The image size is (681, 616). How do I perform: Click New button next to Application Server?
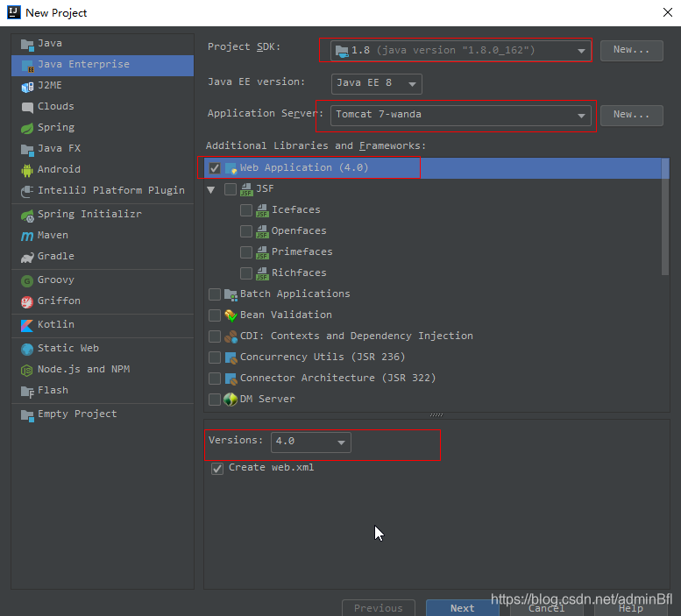point(632,116)
